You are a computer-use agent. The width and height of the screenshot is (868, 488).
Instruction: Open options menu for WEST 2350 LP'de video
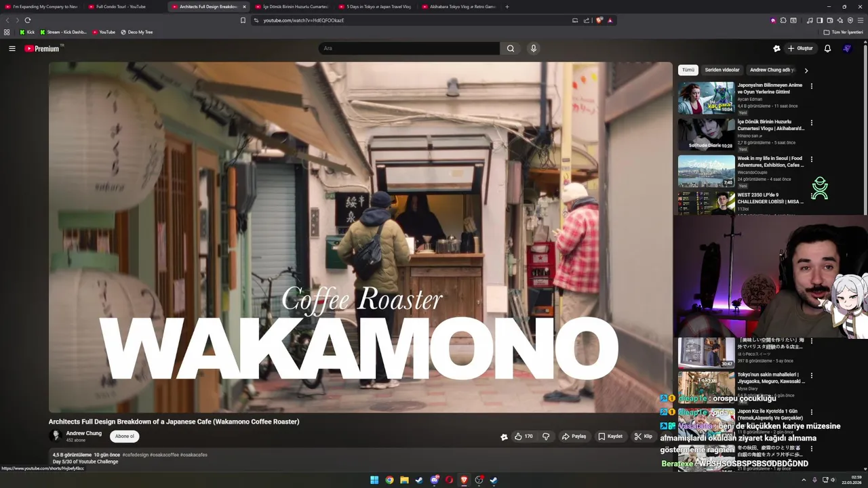[811, 196]
